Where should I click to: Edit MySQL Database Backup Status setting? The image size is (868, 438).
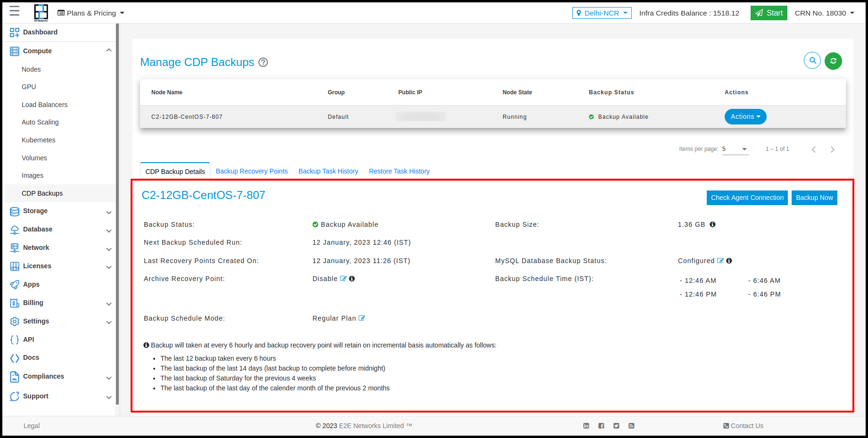click(720, 260)
